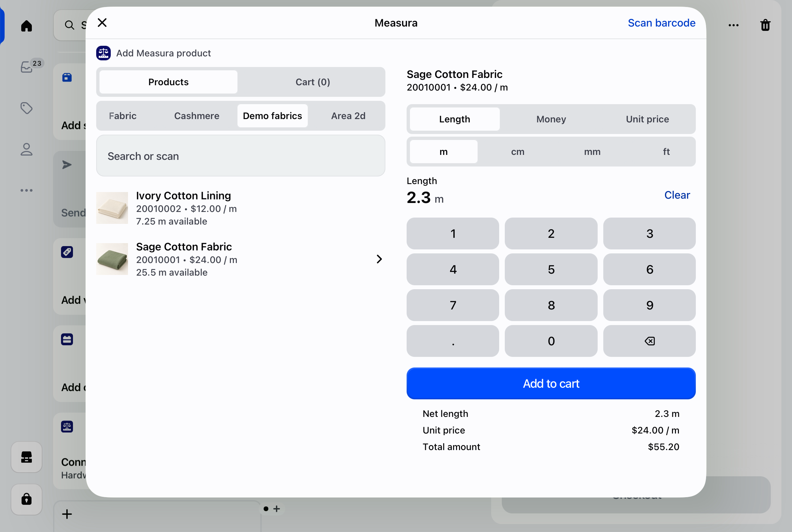Select Sage Cotton Fabric thumbnail
The image size is (792, 532).
pyautogui.click(x=112, y=259)
